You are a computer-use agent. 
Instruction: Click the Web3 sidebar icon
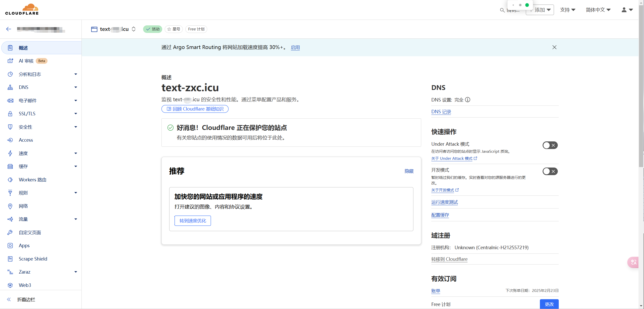10,285
